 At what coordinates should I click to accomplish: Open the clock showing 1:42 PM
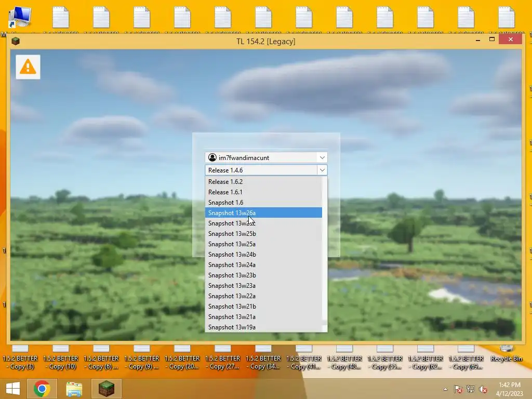click(509, 389)
